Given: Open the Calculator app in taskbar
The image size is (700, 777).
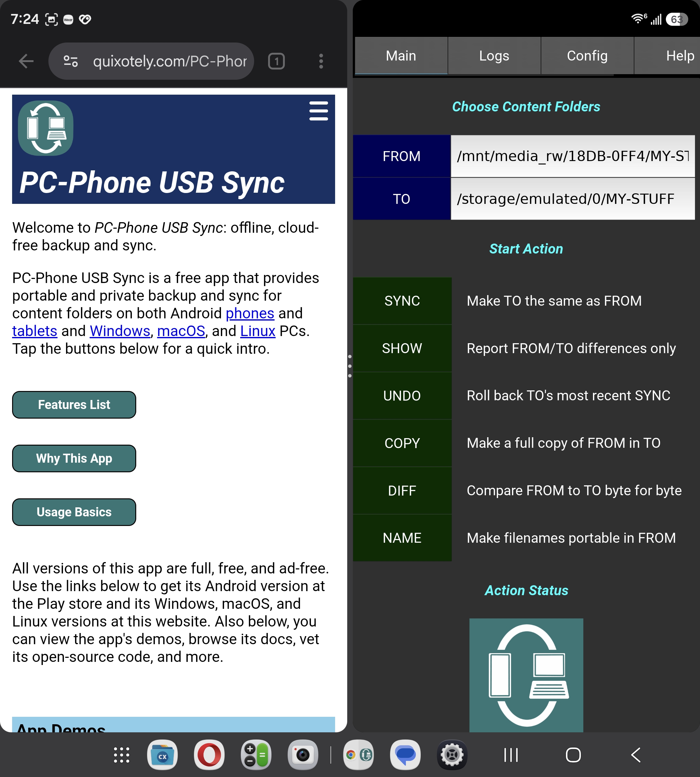Looking at the screenshot, I should tap(256, 755).
